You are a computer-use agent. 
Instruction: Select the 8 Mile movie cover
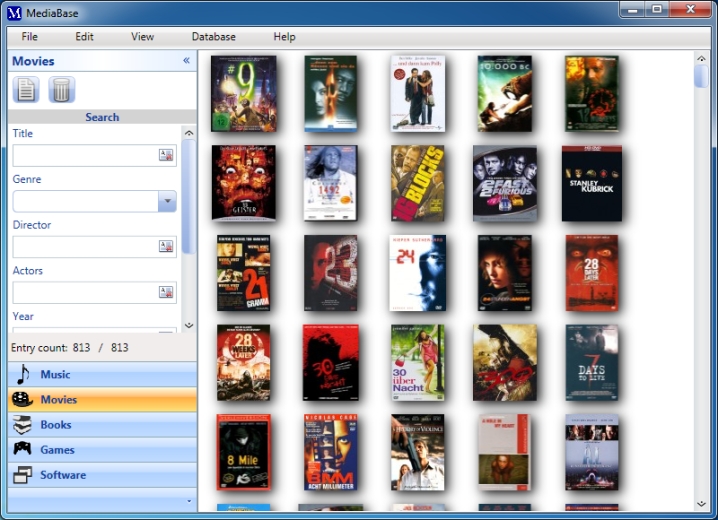pos(244,452)
